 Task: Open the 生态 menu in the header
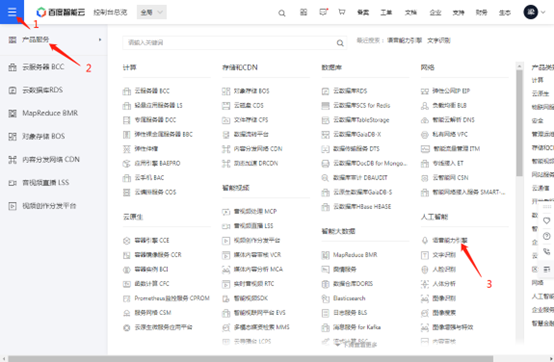pyautogui.click(x=505, y=12)
